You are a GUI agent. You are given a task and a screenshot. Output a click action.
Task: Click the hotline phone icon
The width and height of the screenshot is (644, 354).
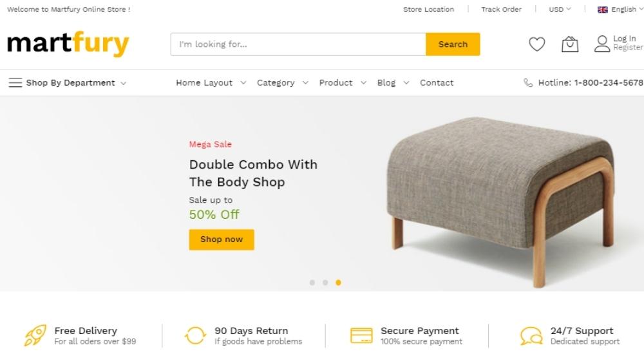coord(528,82)
